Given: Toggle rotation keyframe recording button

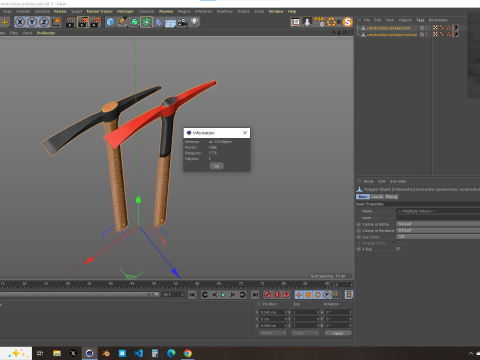Looking at the screenshot, I should point(318,295).
